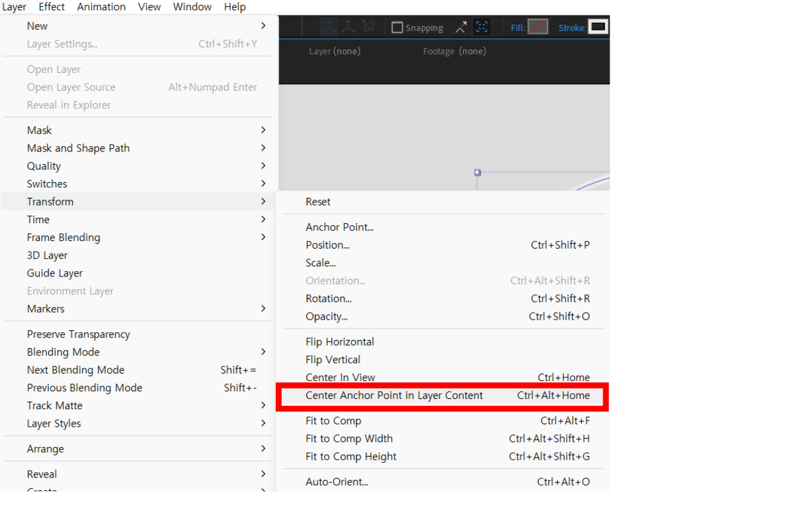Viewport: 812px width, 520px height.
Task: Open the Fill color swatch
Action: tap(538, 27)
